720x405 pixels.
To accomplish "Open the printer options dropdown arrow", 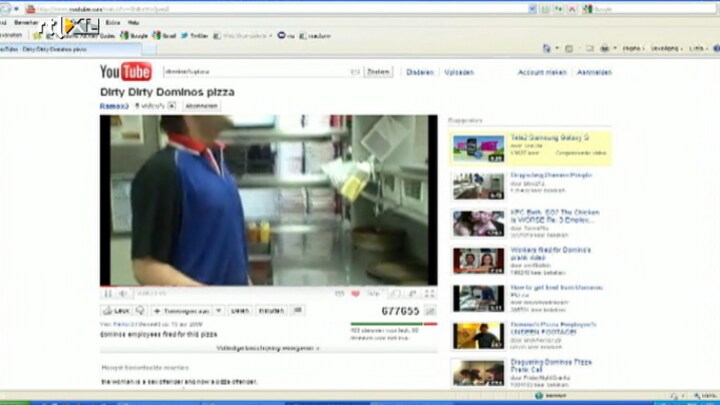I will (615, 49).
